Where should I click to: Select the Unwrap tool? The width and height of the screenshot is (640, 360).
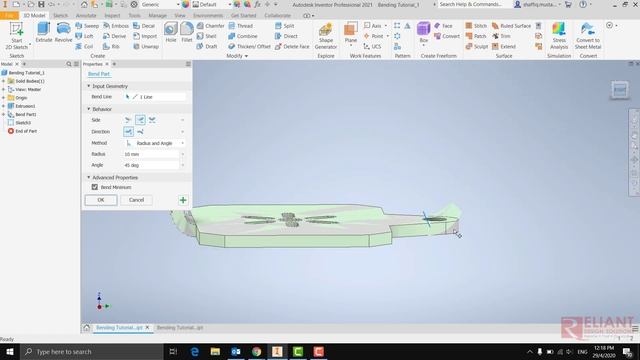pos(146,47)
